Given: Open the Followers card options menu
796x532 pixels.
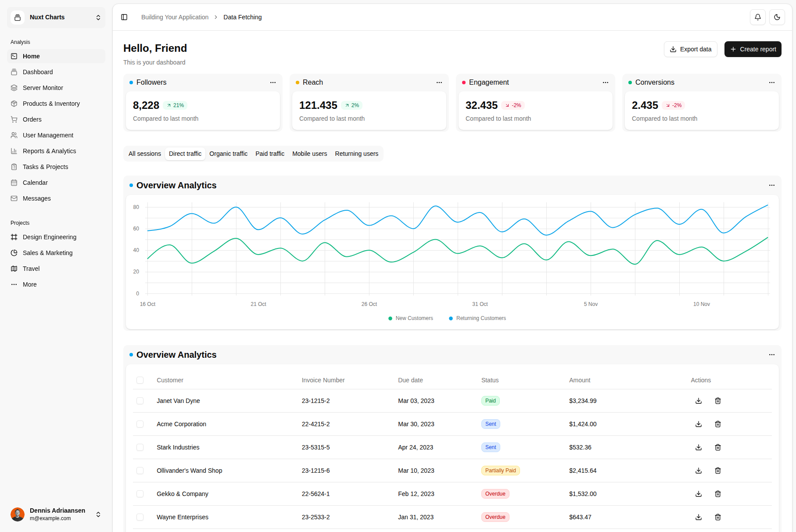Looking at the screenshot, I should [x=273, y=83].
